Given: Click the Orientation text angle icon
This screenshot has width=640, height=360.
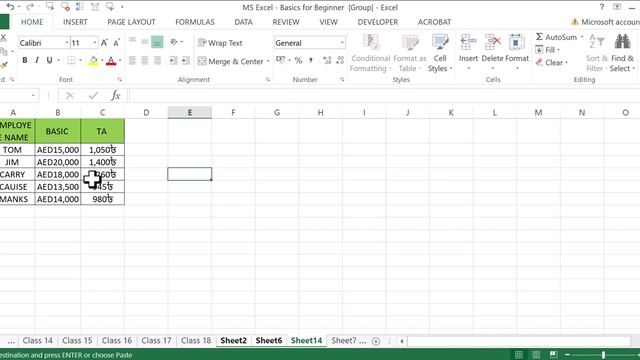Looking at the screenshot, I should [174, 42].
